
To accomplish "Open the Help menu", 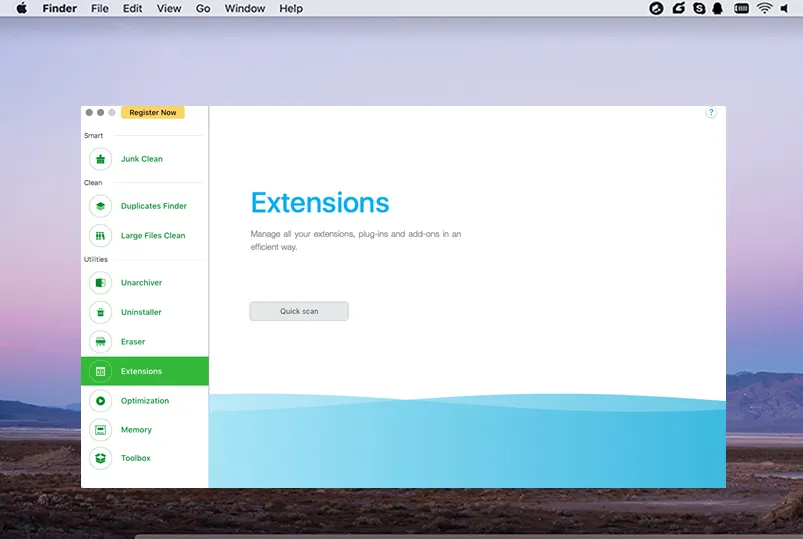I will tap(291, 9).
